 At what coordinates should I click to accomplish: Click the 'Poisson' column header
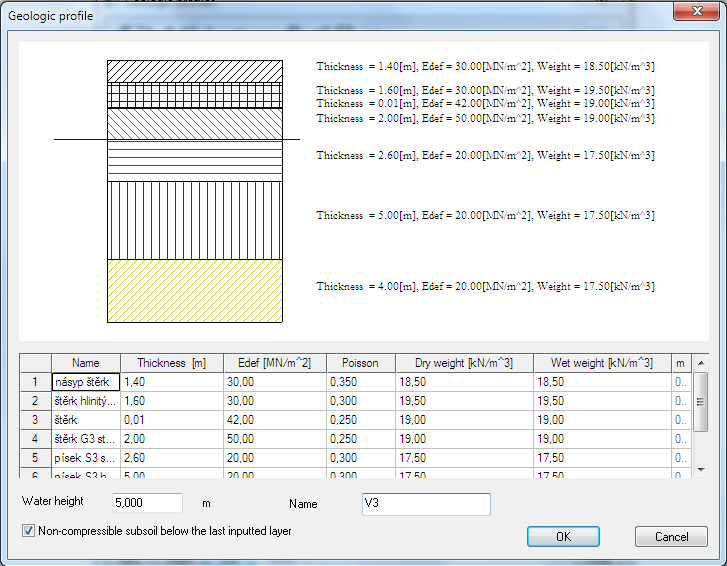point(360,363)
